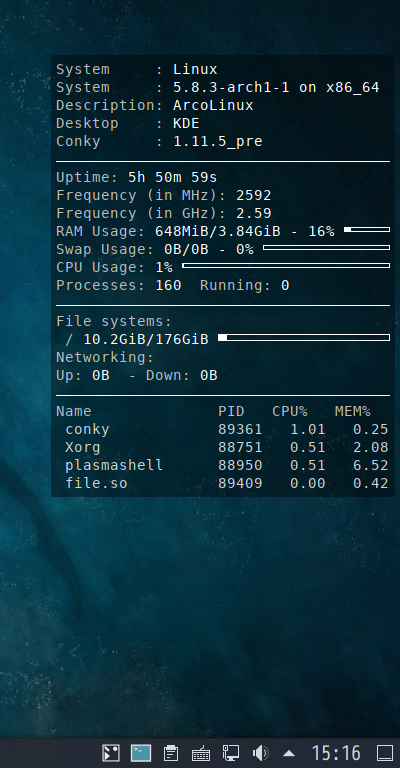Click the Uptime line in Conky

coord(137,177)
